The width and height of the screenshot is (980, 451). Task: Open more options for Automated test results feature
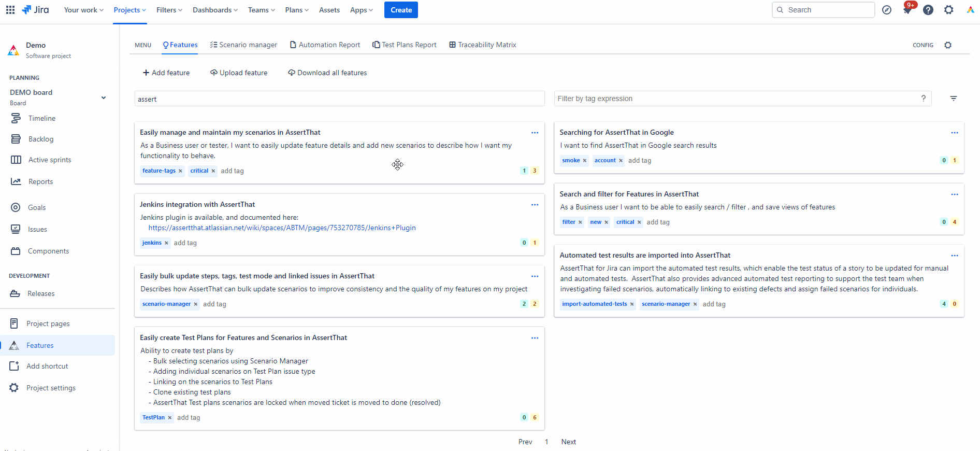pos(955,256)
